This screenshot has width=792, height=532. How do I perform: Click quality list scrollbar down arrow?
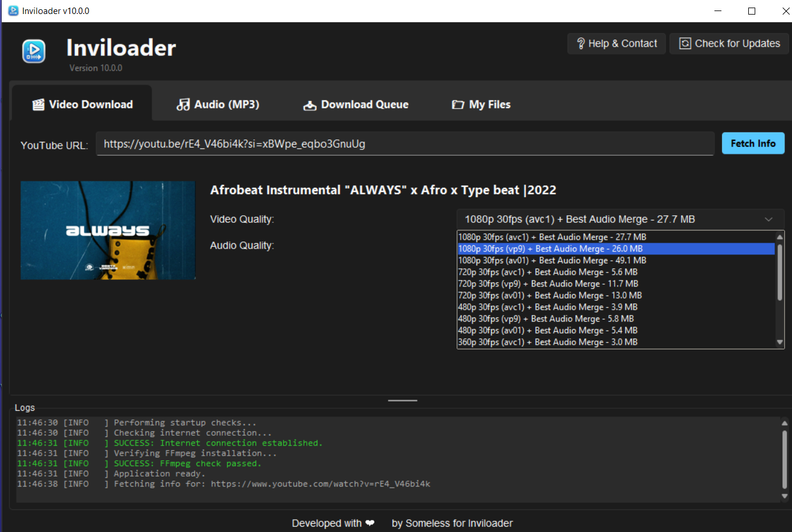(780, 342)
